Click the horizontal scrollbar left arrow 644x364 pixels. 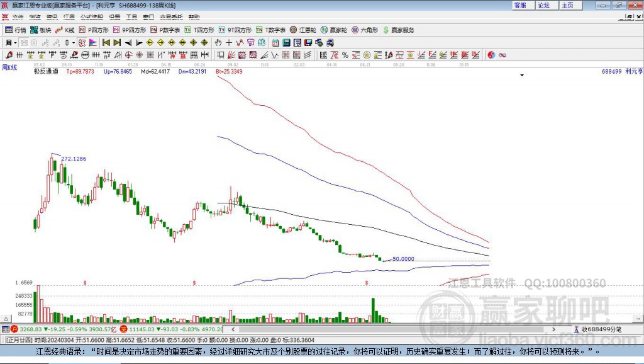pos(233,329)
